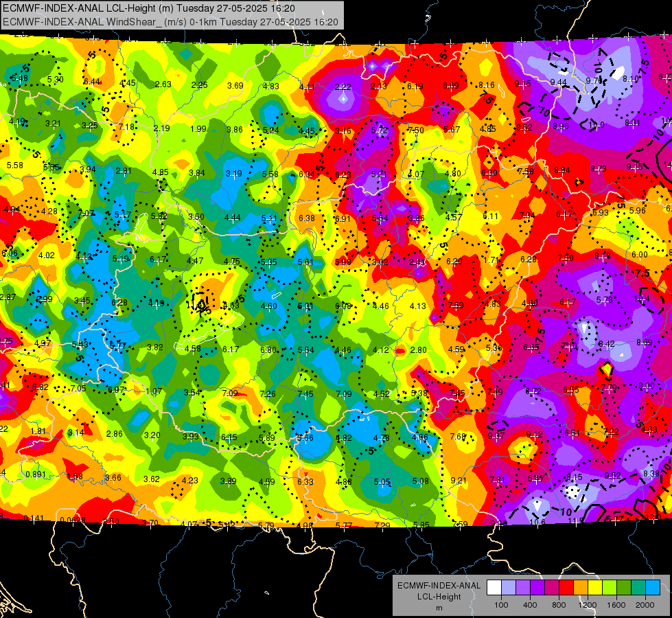
Task: Click the wind shear value 9.21
Action: coord(459,481)
